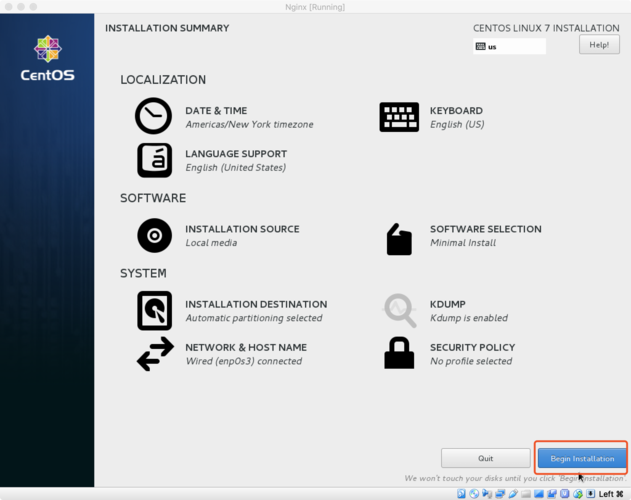Open NETWORK & HOST NAME settings label
The width and height of the screenshot is (631, 500).
point(246,347)
